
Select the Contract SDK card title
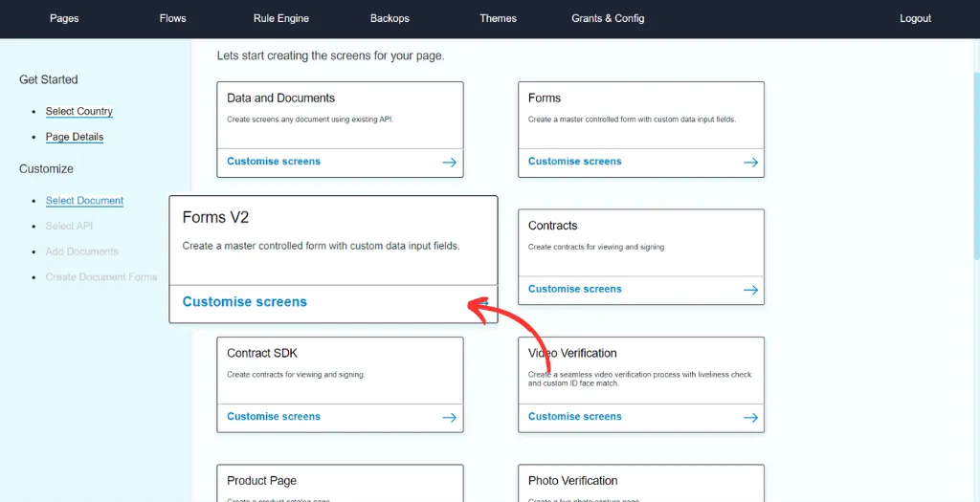[x=262, y=354]
